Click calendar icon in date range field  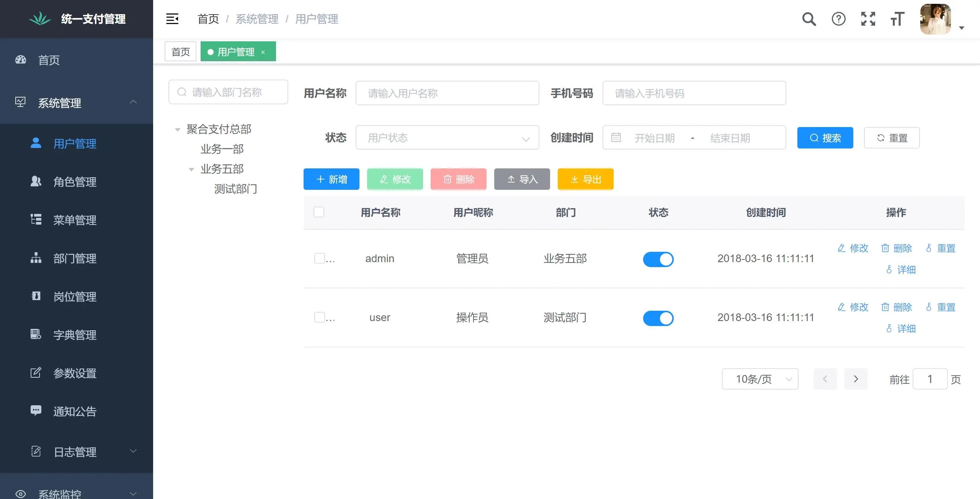(x=616, y=137)
